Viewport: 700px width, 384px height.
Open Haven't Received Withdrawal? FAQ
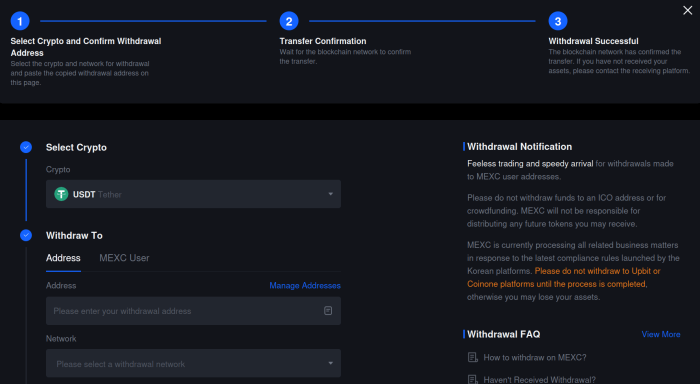[539, 380]
